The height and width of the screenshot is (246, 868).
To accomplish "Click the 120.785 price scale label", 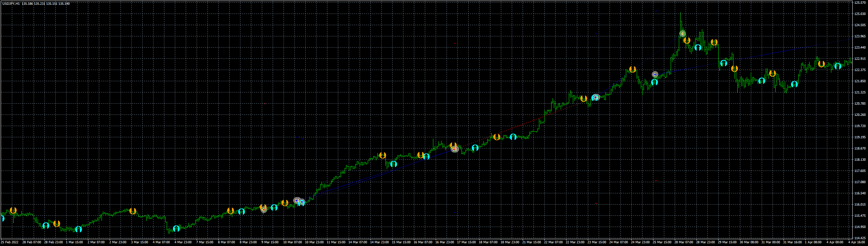I will click(x=860, y=103).
